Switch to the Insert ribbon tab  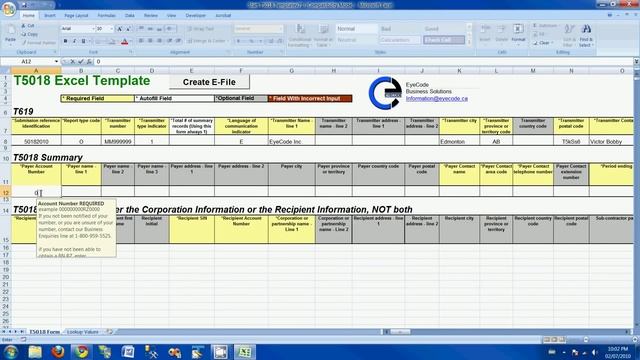tap(50, 16)
